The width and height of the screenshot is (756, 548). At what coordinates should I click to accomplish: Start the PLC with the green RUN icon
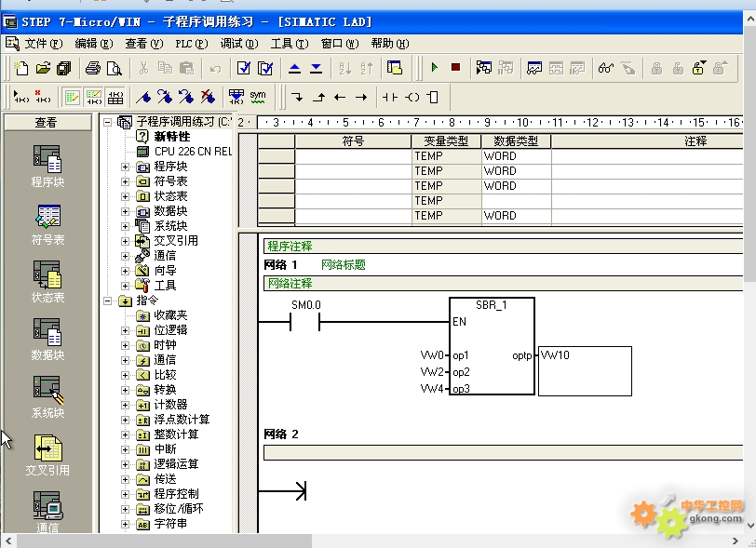tap(435, 68)
